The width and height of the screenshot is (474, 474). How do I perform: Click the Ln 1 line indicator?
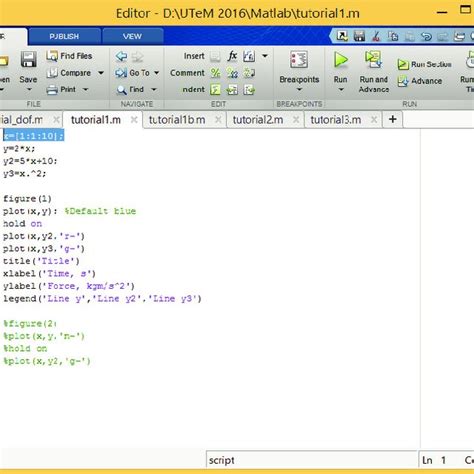tap(434, 460)
